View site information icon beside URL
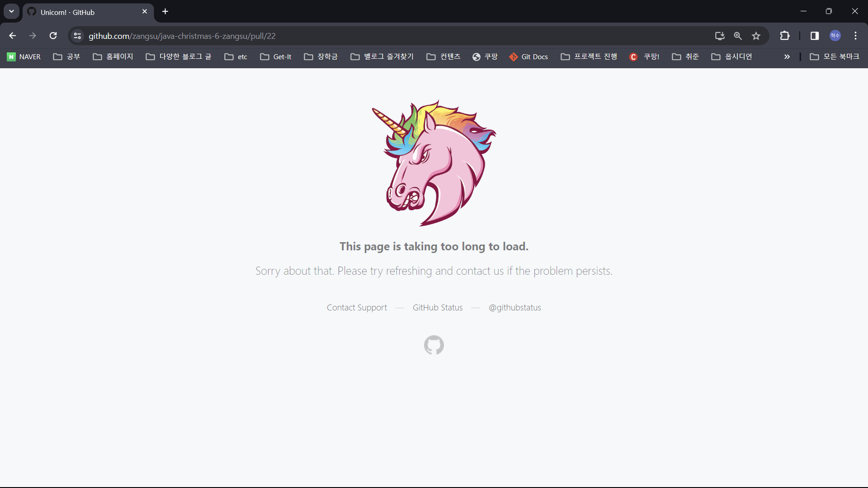The width and height of the screenshot is (868, 488). (77, 36)
